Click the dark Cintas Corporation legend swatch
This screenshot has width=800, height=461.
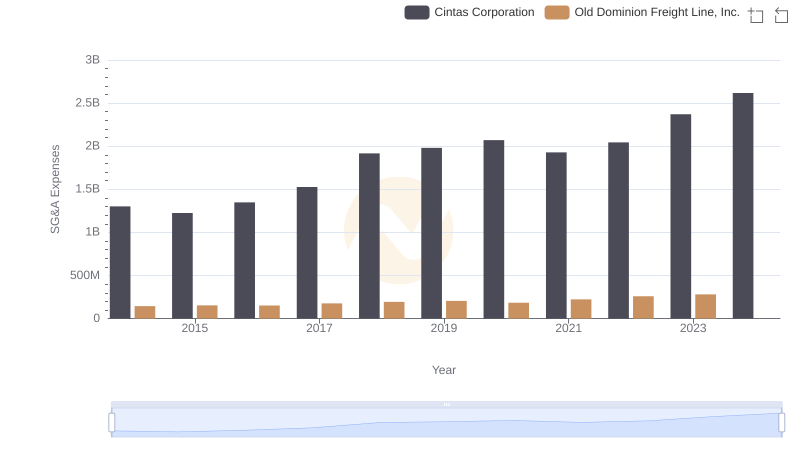click(417, 12)
